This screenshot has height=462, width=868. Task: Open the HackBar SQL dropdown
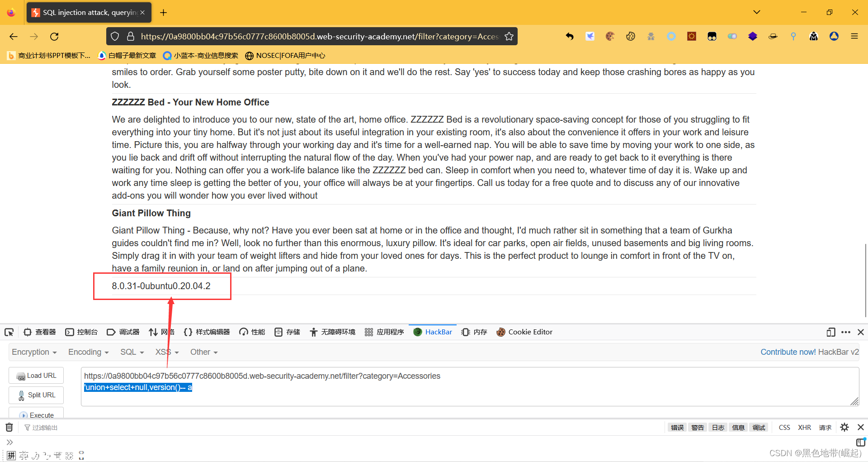coord(132,352)
